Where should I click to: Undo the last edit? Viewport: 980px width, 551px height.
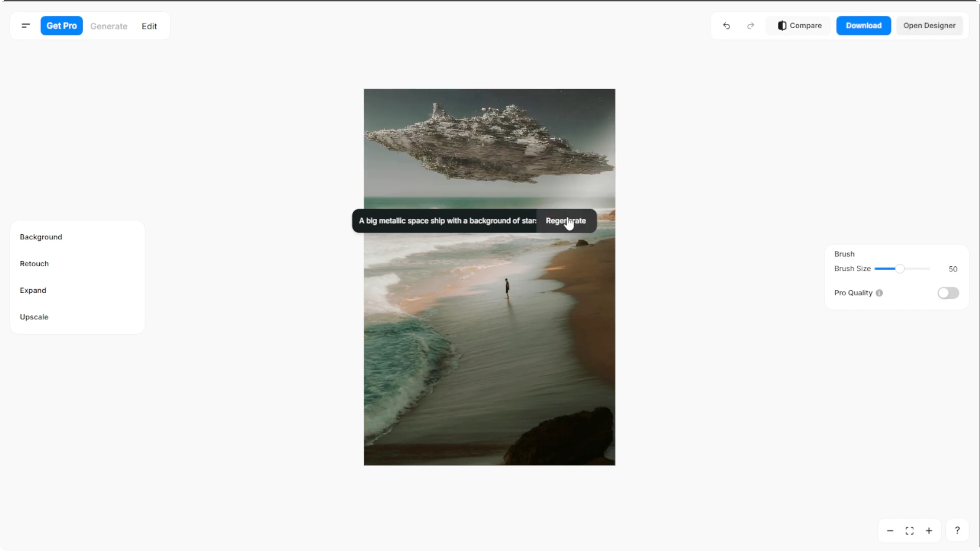click(x=726, y=26)
